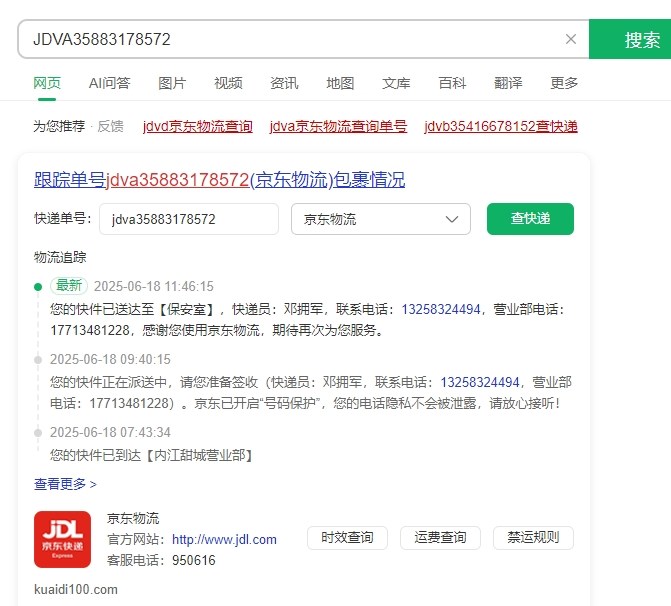This screenshot has height=606, width=671.
Task: Open the 视频 tab
Action: (x=228, y=83)
